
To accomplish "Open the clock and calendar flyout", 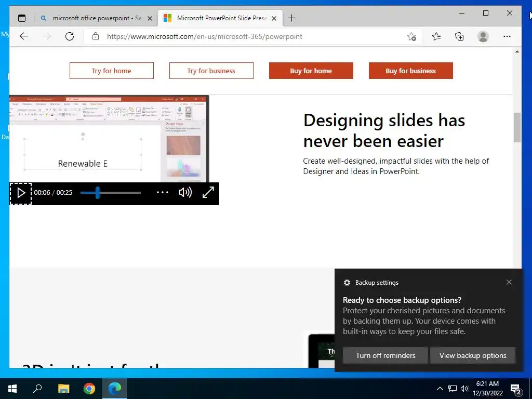I will [x=487, y=389].
